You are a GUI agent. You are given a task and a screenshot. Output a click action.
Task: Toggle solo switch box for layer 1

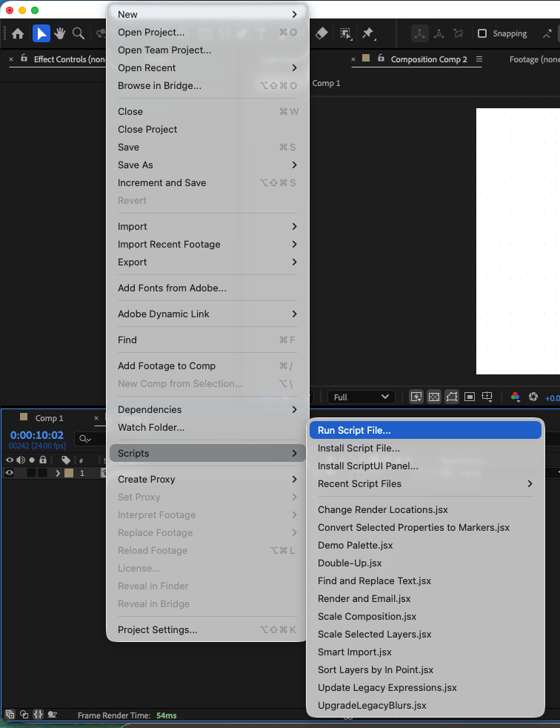(x=31, y=473)
